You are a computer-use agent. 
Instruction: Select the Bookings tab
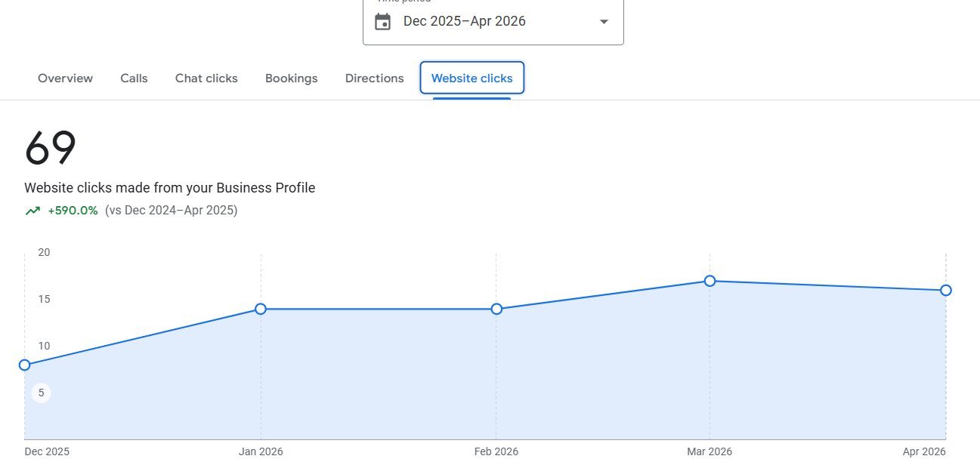coord(292,79)
